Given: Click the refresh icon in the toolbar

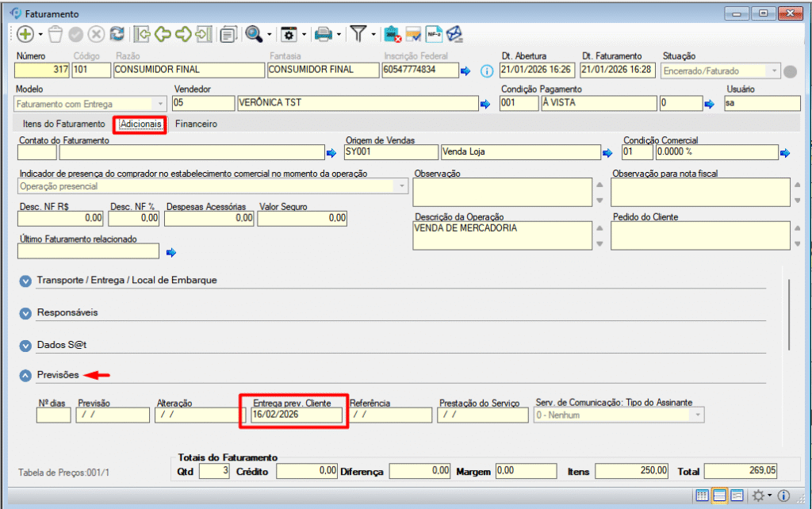Looking at the screenshot, I should pyautogui.click(x=117, y=34).
